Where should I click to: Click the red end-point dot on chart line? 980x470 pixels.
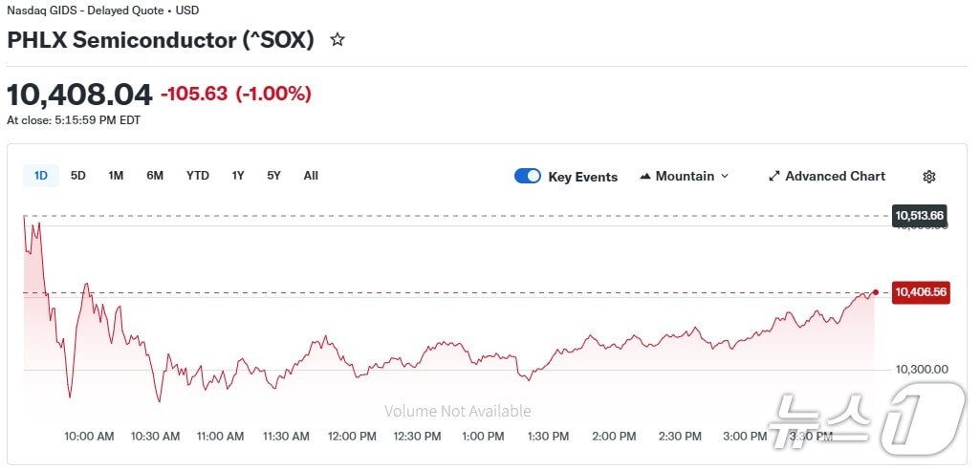875,292
